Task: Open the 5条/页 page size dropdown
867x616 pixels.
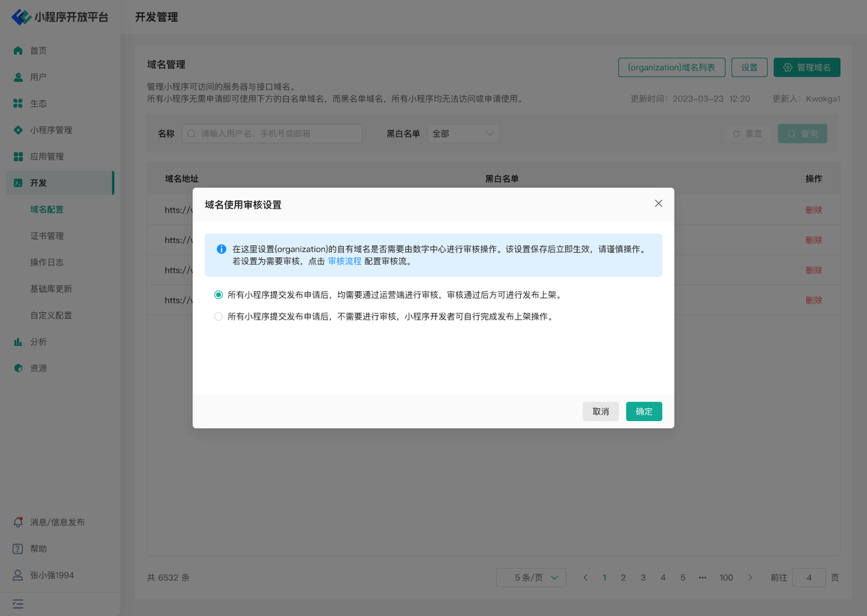Action: tap(531, 577)
